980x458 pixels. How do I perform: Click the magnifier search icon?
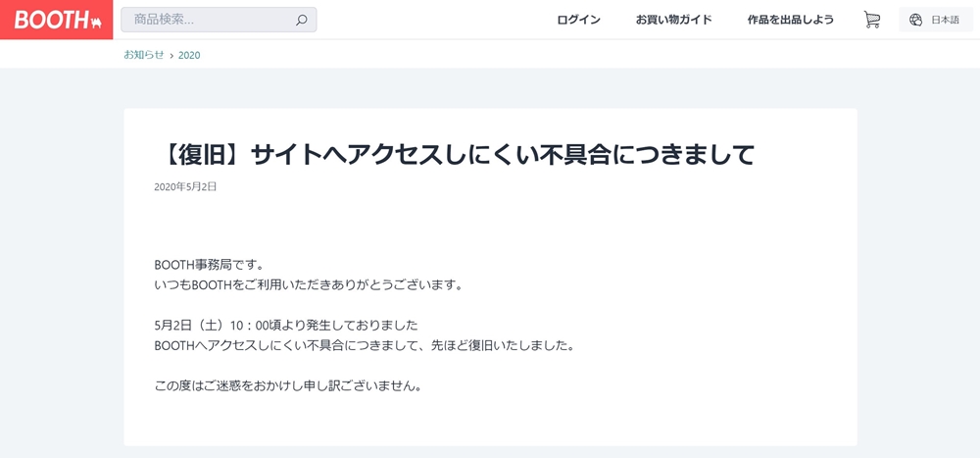[x=302, y=20]
